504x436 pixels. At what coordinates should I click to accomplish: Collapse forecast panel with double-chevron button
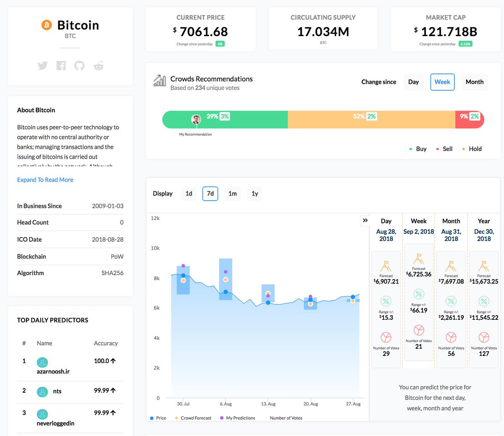coord(365,220)
